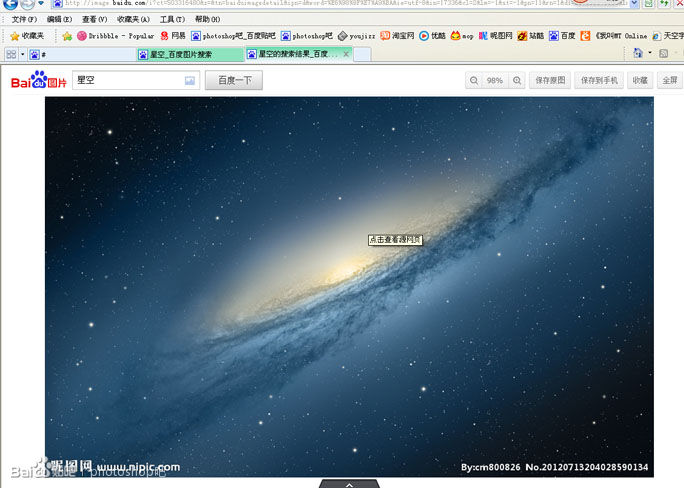Image resolution: width=684 pixels, height=488 pixels.
Task: Open the 网易 bookmark
Action: click(x=173, y=36)
